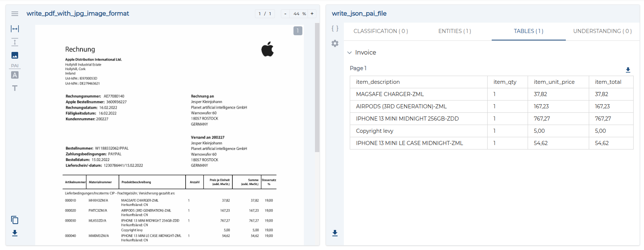Download the Page 1 table
This screenshot has width=644, height=250.
coord(628,70)
